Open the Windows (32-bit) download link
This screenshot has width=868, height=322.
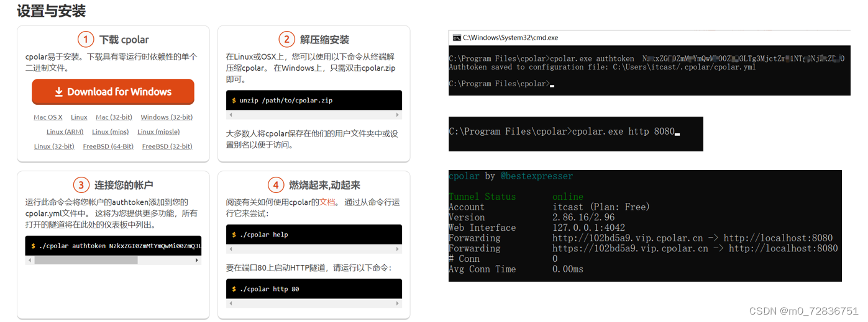(167, 117)
